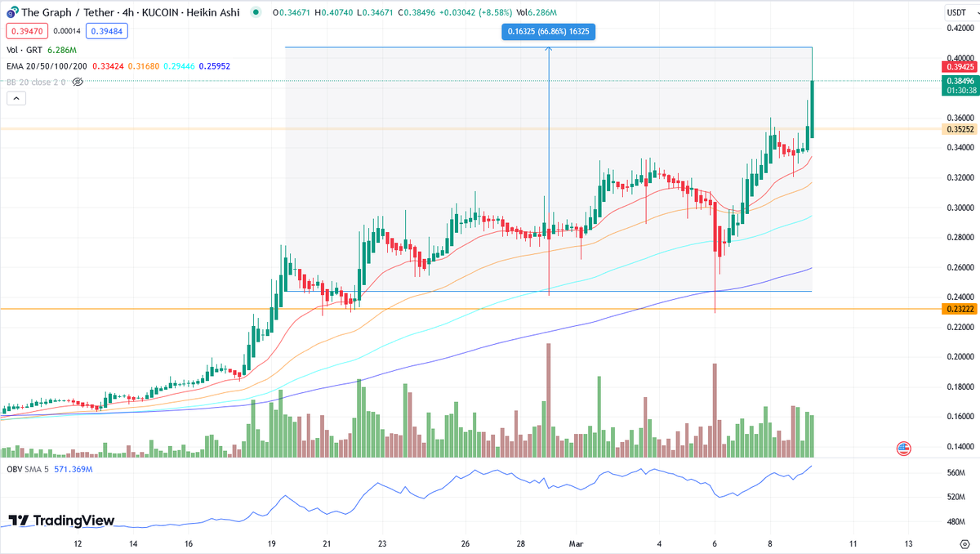Image resolution: width=980 pixels, height=554 pixels.
Task: Click date 28 on the time axis
Action: point(520,543)
